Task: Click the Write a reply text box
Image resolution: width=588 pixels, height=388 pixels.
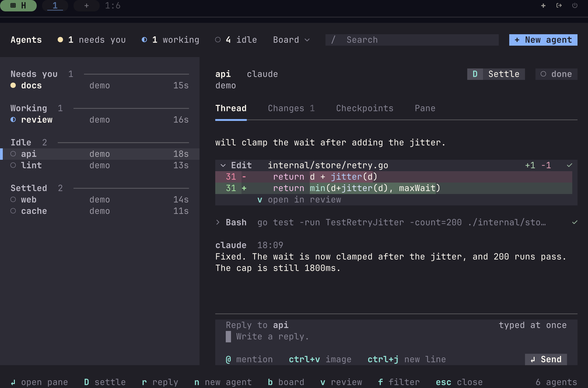Action: (396, 336)
